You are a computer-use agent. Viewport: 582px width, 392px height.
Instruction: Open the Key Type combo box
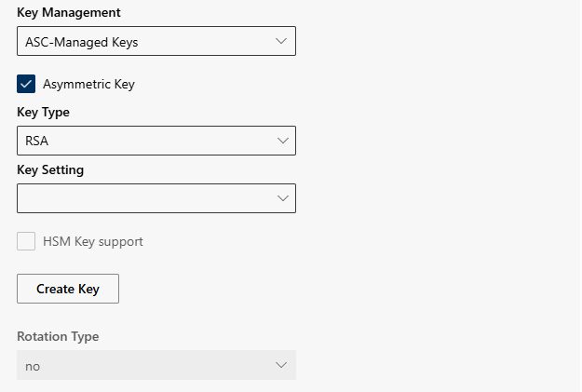(156, 141)
